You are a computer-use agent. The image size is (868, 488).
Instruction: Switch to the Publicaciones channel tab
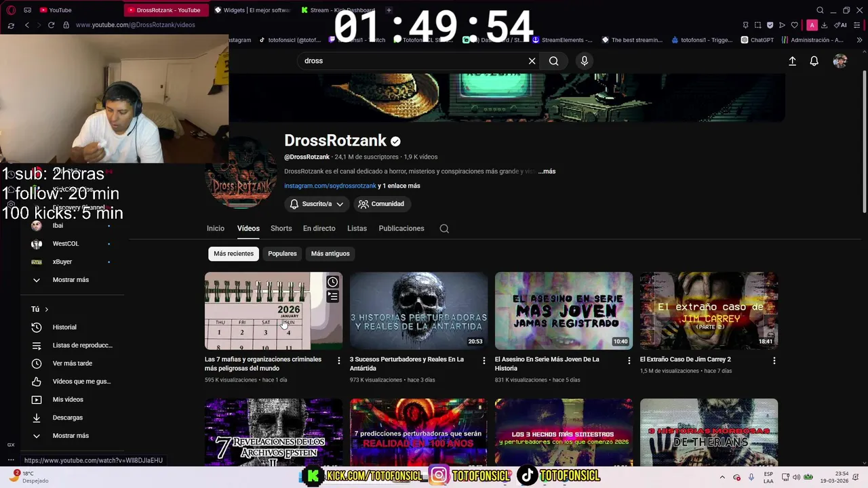pyautogui.click(x=401, y=228)
